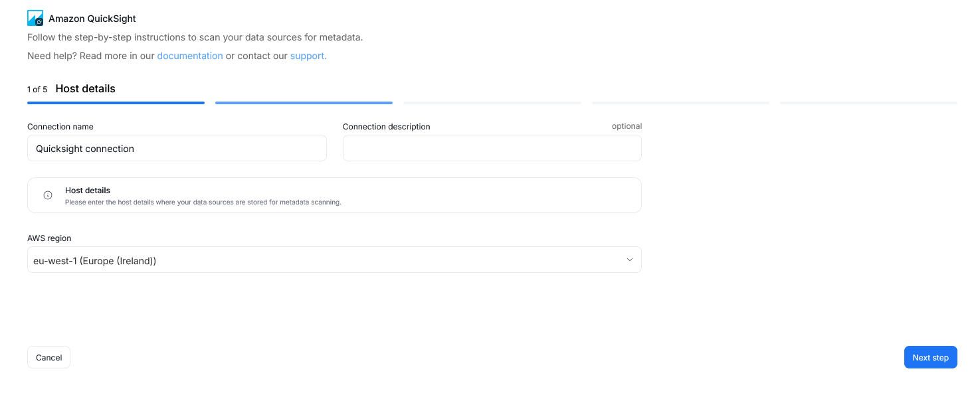Click the '1 of 5' step counter
The height and width of the screenshot is (395, 980).
[x=37, y=89]
